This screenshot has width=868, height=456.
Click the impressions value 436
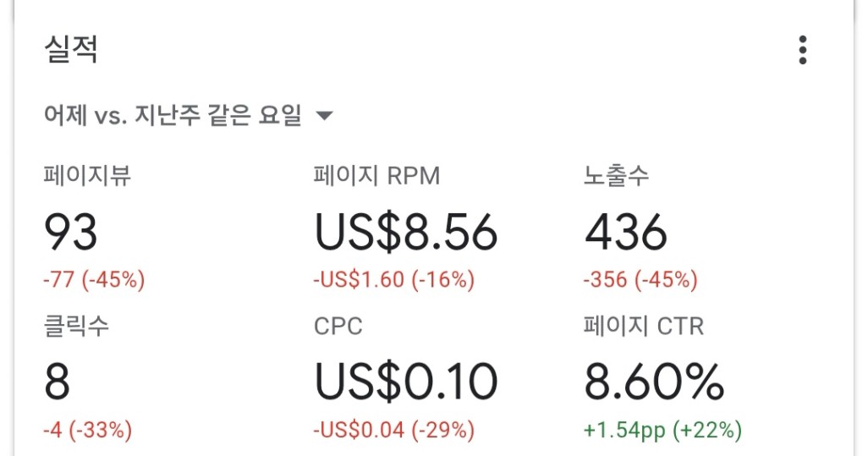click(x=625, y=231)
